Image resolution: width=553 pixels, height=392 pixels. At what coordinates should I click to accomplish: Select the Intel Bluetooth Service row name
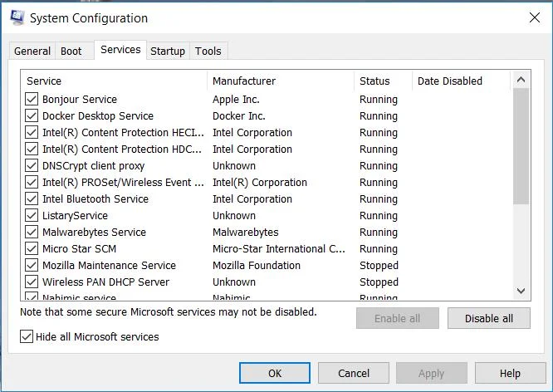95,199
